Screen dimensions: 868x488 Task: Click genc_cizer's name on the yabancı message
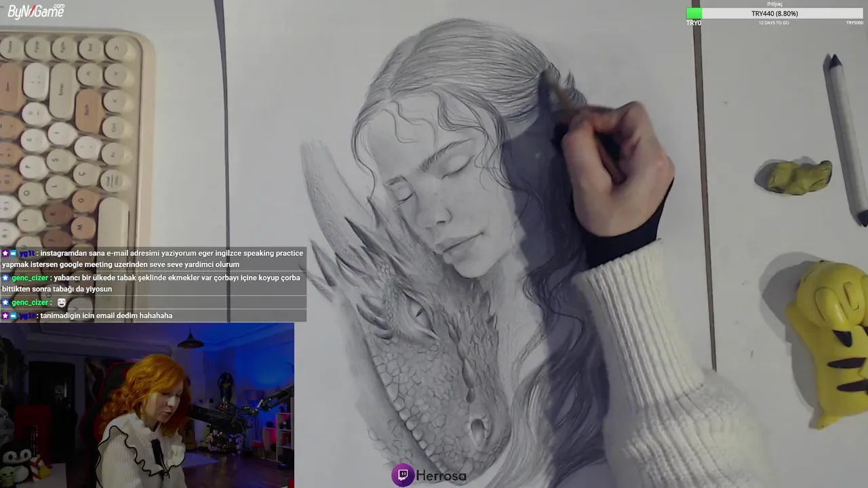pos(30,278)
